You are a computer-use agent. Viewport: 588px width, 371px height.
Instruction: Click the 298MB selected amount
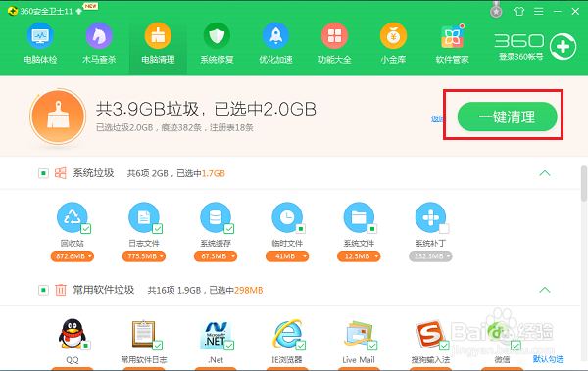point(248,290)
